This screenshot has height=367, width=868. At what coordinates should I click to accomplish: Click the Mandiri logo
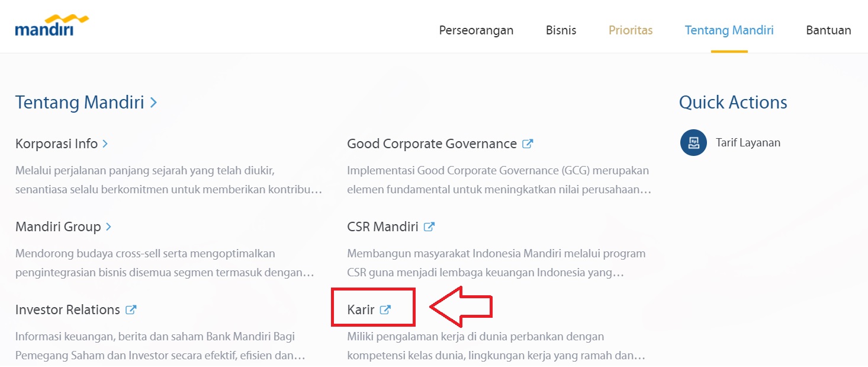(52, 26)
